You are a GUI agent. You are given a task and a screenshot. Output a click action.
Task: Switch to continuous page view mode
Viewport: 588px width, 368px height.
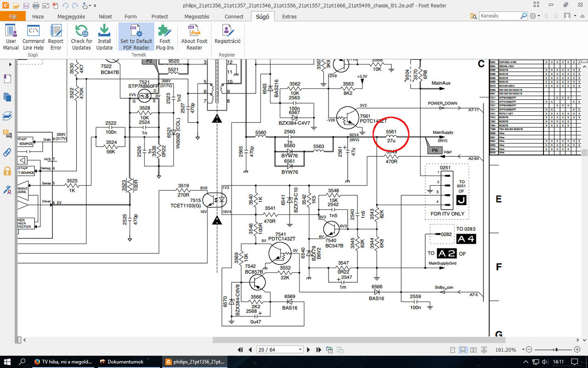pyautogui.click(x=463, y=350)
